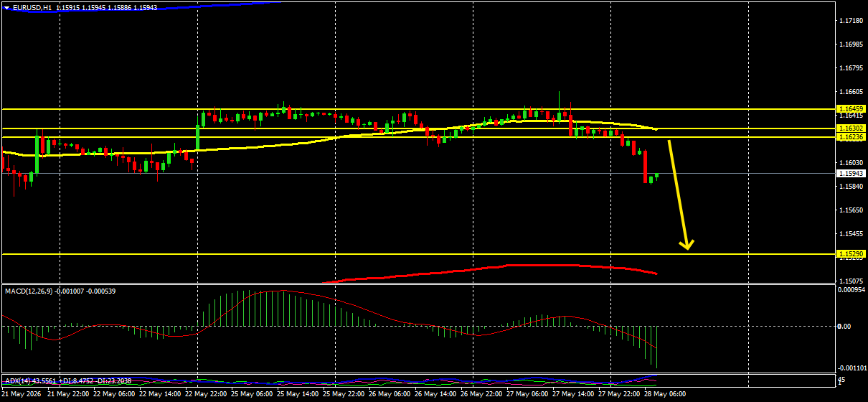Click the 1.16030 price scale value
The height and width of the screenshot is (402, 868).
pyautogui.click(x=851, y=163)
